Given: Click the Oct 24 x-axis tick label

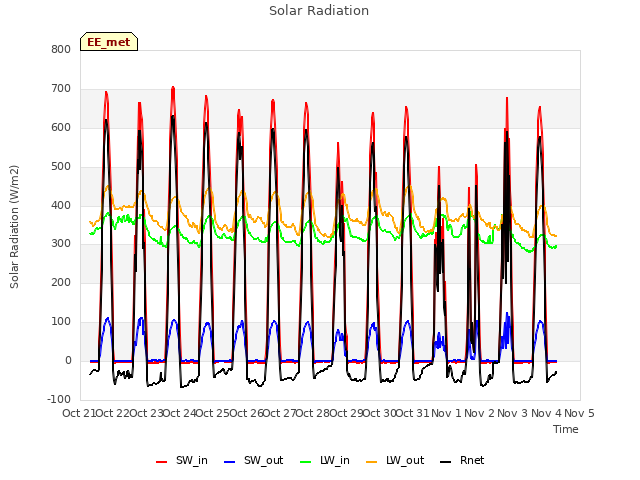Looking at the screenshot, I should [180, 413].
